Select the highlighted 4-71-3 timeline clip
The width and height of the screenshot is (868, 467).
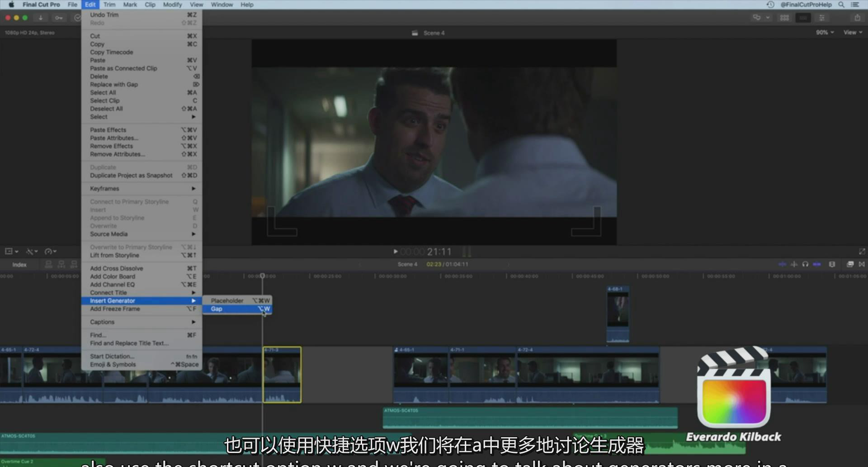282,375
